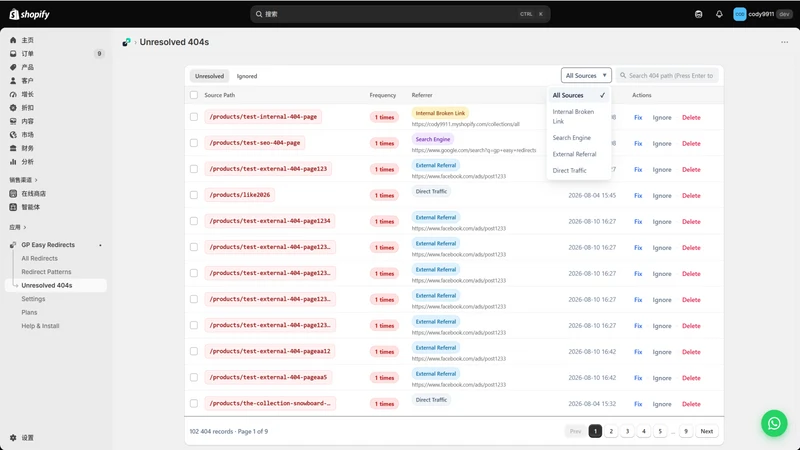Screen dimensions: 800x450
Task: Open All Redirects in sidebar
Action: (39, 258)
